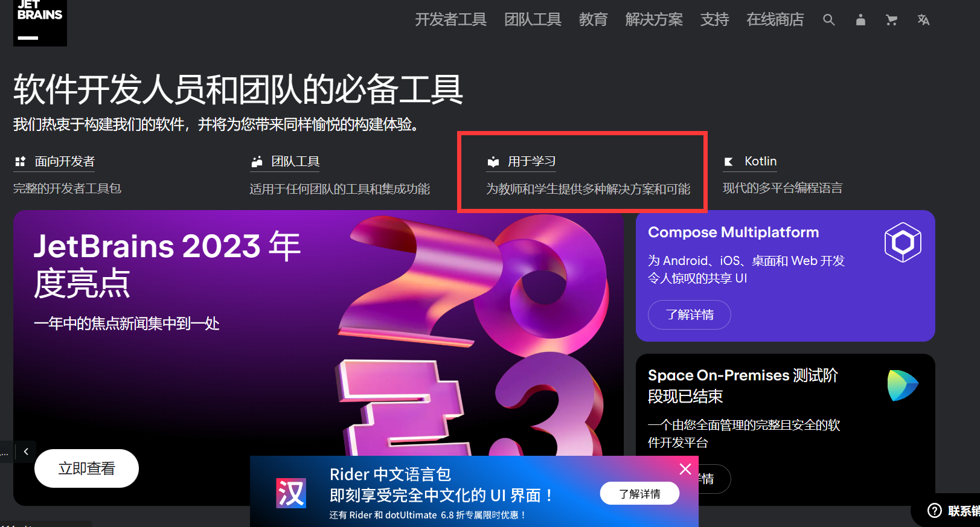Click the 2023 banner artwork
This screenshot has width=980, height=527.
(474, 335)
